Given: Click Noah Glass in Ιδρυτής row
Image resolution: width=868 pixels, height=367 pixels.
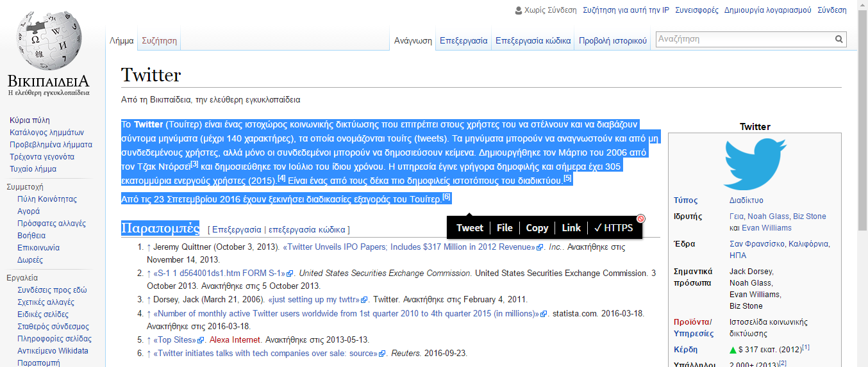Looking at the screenshot, I should pyautogui.click(x=769, y=216).
